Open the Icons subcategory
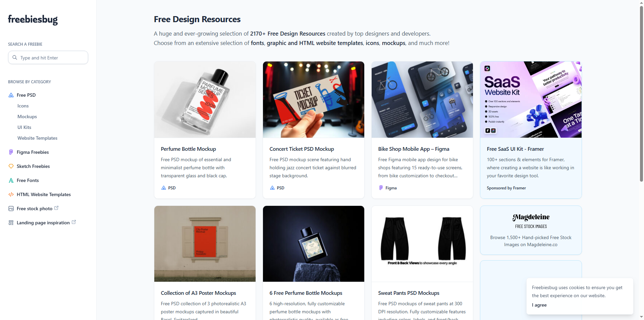The width and height of the screenshot is (644, 320). pyautogui.click(x=23, y=106)
